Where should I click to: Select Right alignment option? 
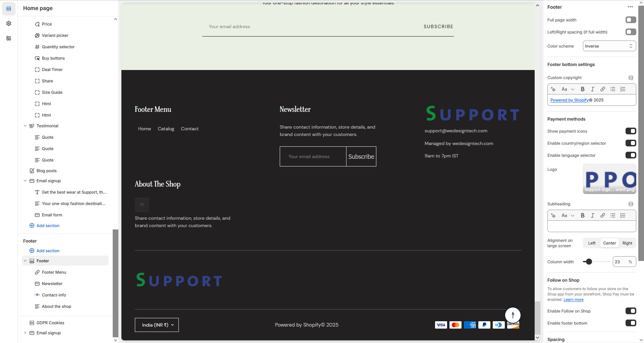(x=627, y=243)
